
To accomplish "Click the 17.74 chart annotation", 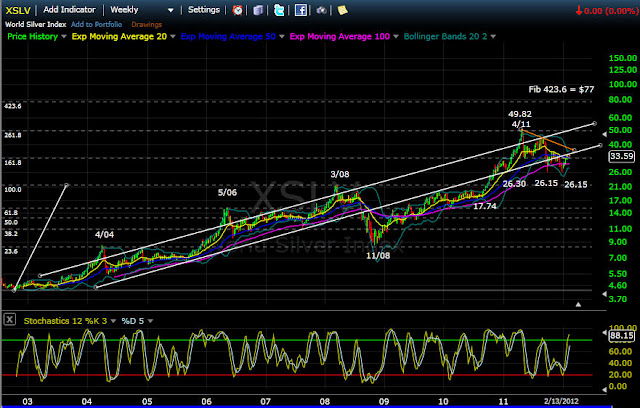I will click(485, 206).
